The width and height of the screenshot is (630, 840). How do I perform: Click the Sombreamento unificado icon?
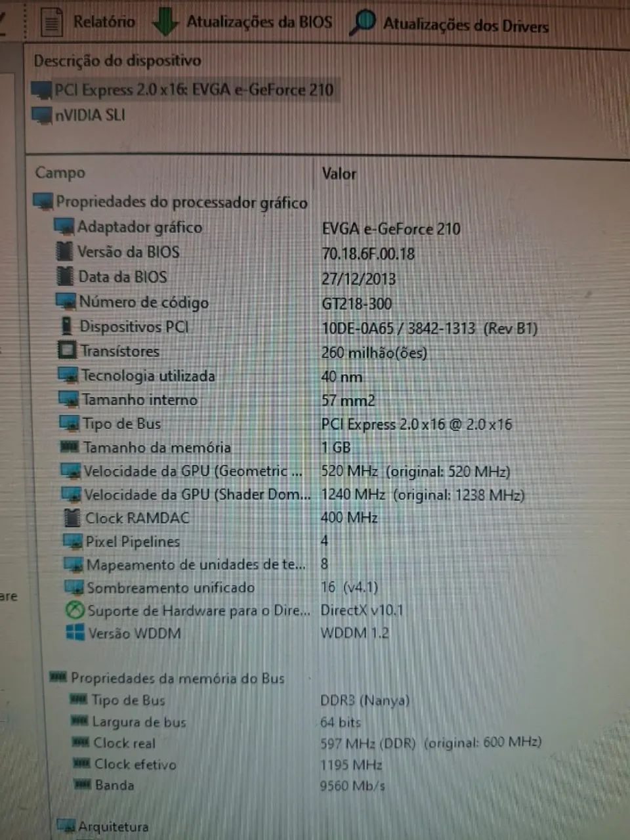73,587
